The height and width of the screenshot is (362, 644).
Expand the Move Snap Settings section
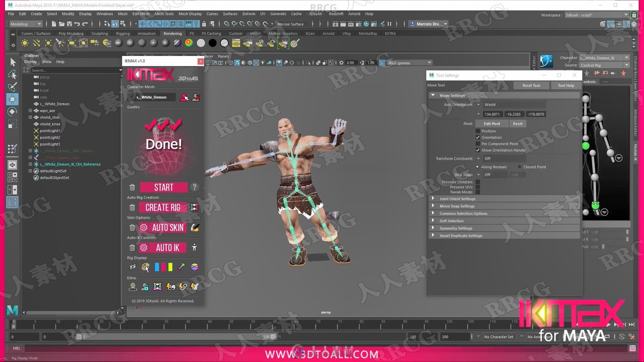(x=504, y=206)
